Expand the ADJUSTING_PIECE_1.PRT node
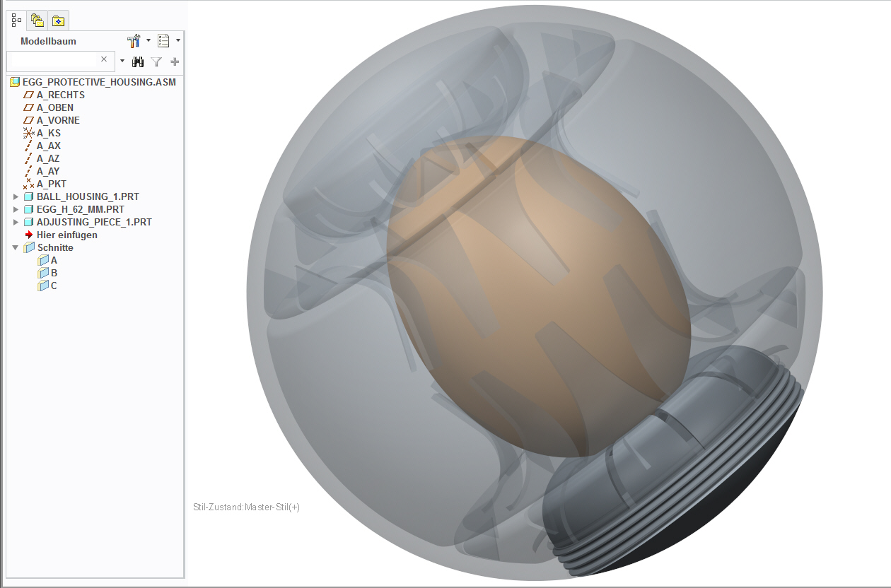Image resolution: width=891 pixels, height=588 pixels. 16,222
